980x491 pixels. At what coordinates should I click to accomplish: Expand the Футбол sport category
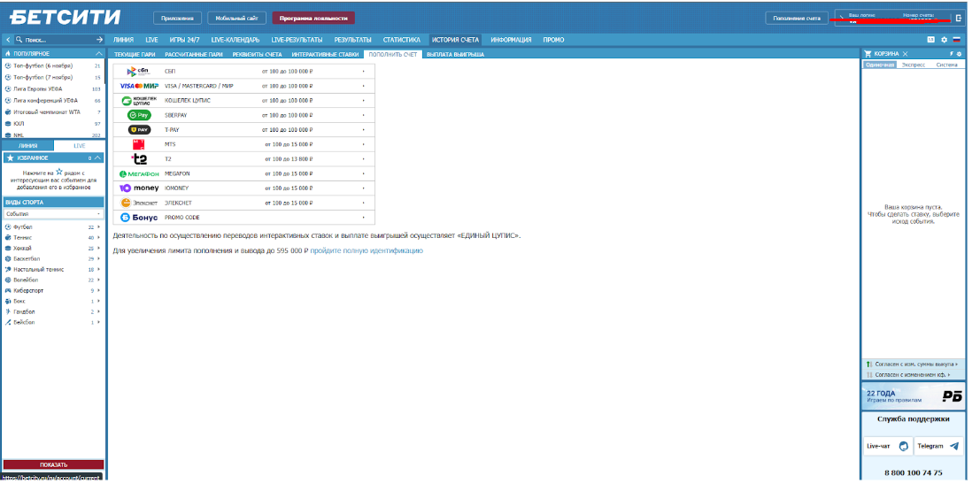(98, 227)
